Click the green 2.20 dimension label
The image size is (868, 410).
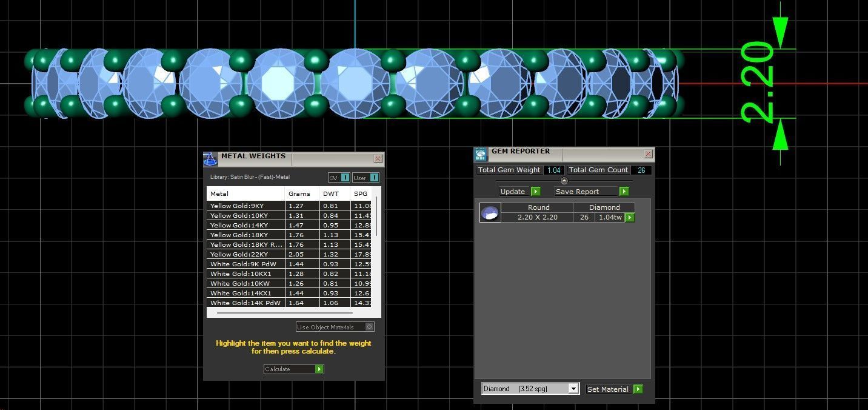click(x=758, y=82)
